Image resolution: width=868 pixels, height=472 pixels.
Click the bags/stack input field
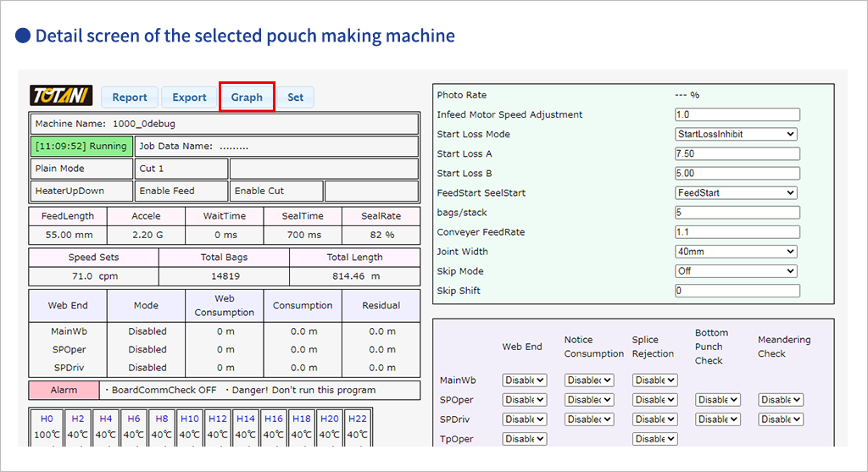[x=737, y=213]
